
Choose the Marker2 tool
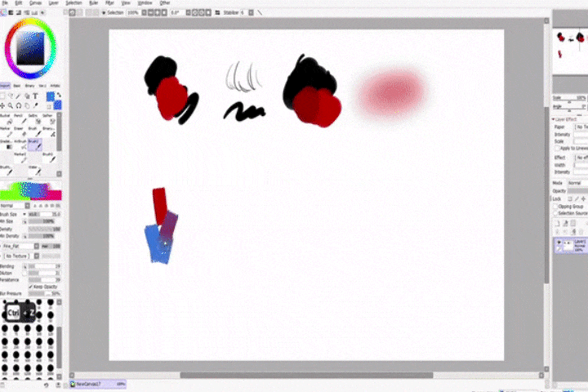click(21, 158)
